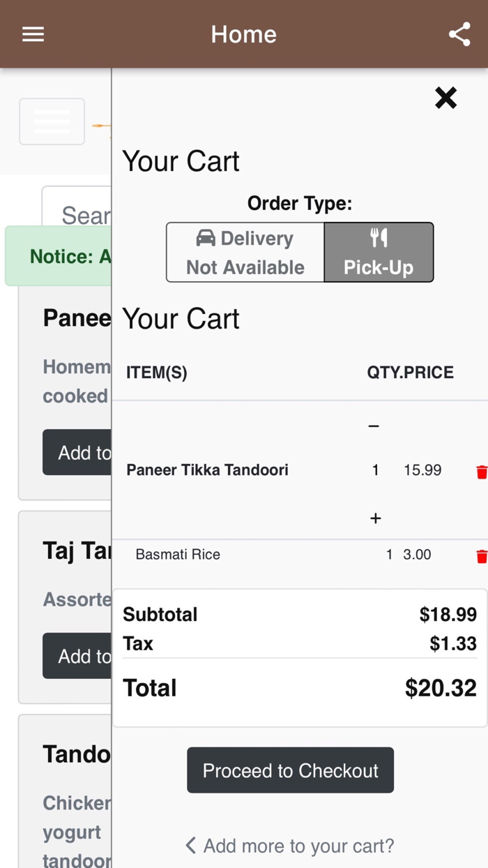Tap Add more to your cart link

298,846
